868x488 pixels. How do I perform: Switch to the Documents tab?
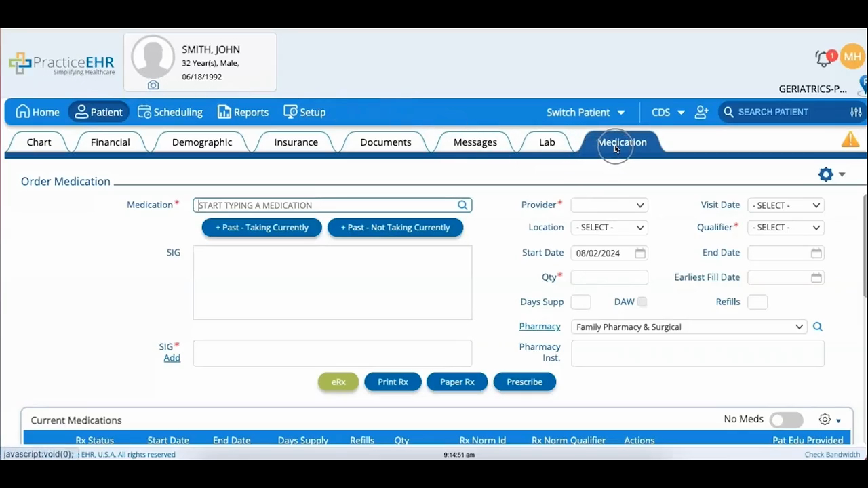click(386, 142)
